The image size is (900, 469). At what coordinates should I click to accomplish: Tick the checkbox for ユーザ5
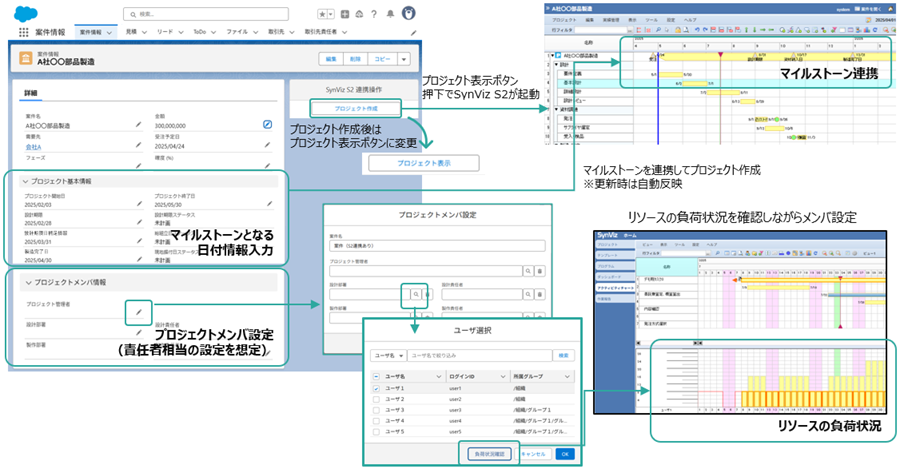(x=375, y=432)
